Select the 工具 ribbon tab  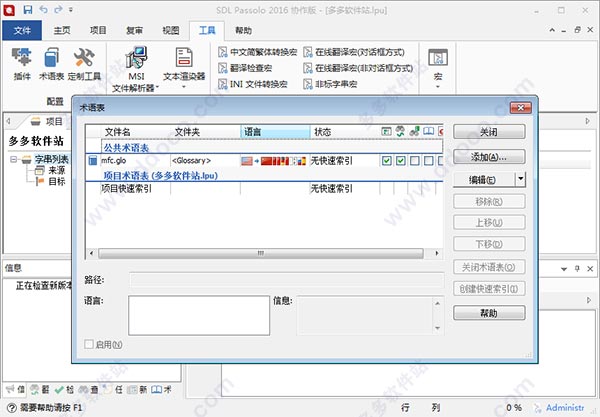(207, 30)
